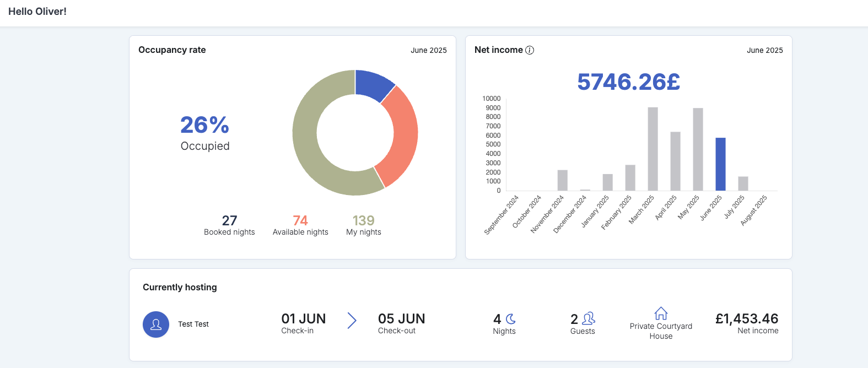Click the 27 Booked nights stat
Viewport: 868px width, 368px height.
coord(229,225)
